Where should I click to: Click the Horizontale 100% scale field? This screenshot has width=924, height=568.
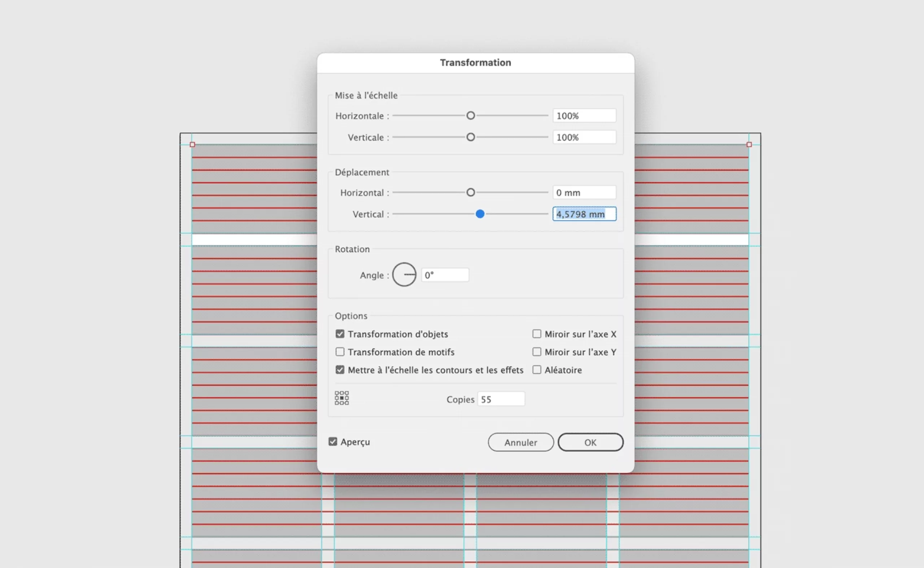click(x=584, y=116)
